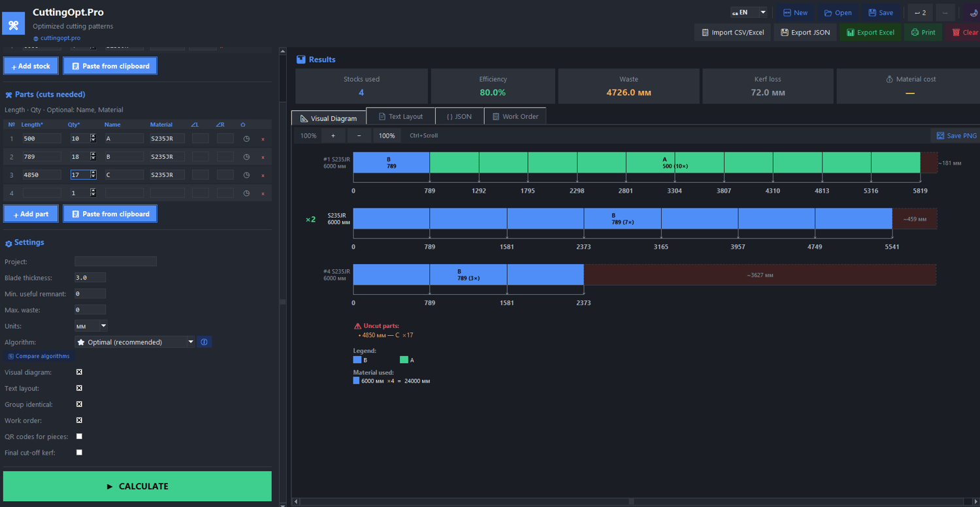Click Compare algorithms link
The width and height of the screenshot is (980, 507).
39,356
